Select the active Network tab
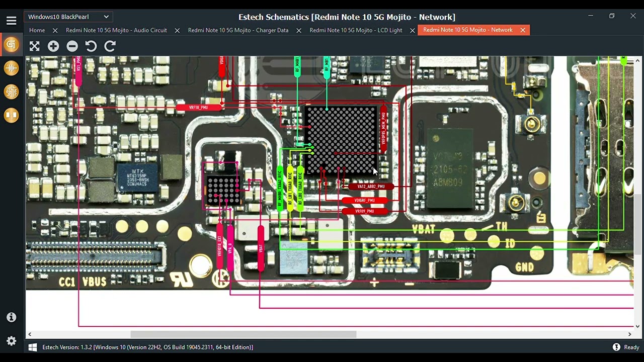 tap(468, 30)
